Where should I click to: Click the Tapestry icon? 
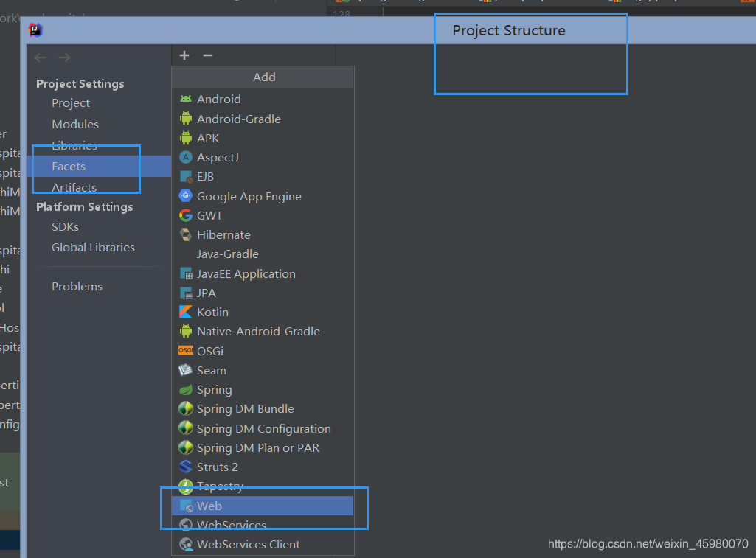click(x=186, y=486)
